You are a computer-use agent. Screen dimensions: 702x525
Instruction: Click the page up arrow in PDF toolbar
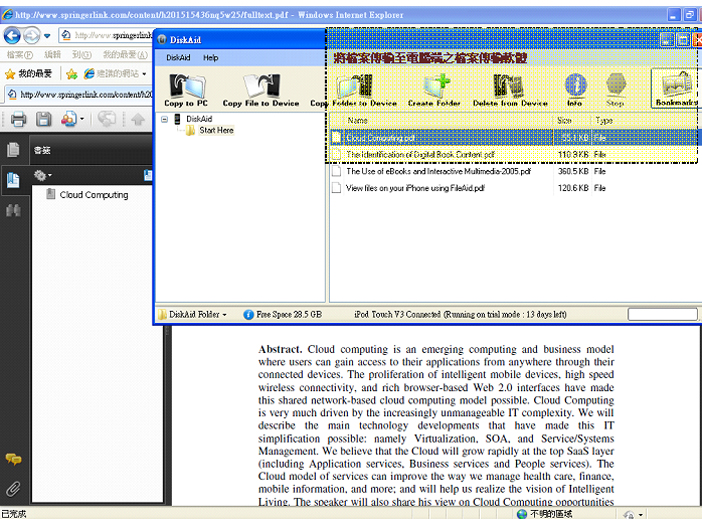pyautogui.click(x=138, y=120)
